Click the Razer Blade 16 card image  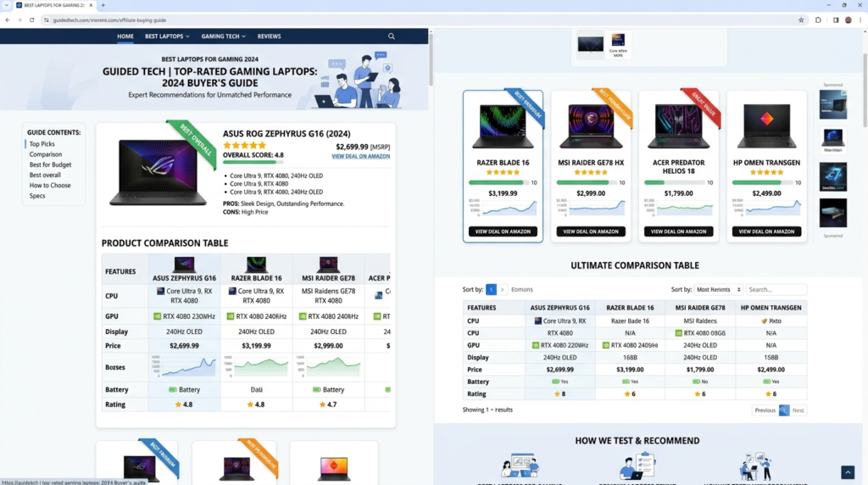pos(503,126)
